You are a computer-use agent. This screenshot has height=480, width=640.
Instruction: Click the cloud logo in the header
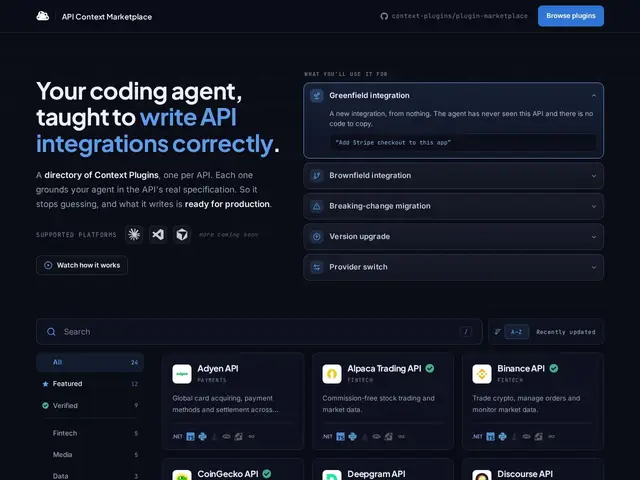click(42, 16)
